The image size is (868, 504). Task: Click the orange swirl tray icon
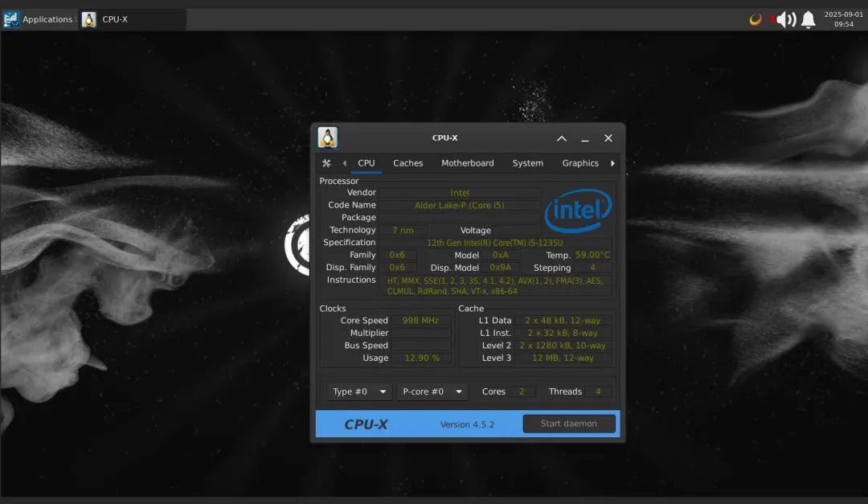(x=755, y=19)
